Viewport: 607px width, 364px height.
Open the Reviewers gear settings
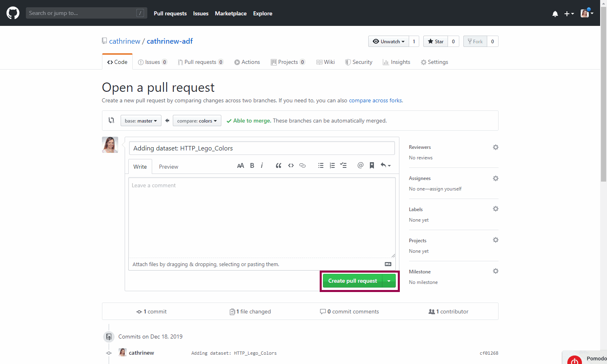(x=495, y=147)
